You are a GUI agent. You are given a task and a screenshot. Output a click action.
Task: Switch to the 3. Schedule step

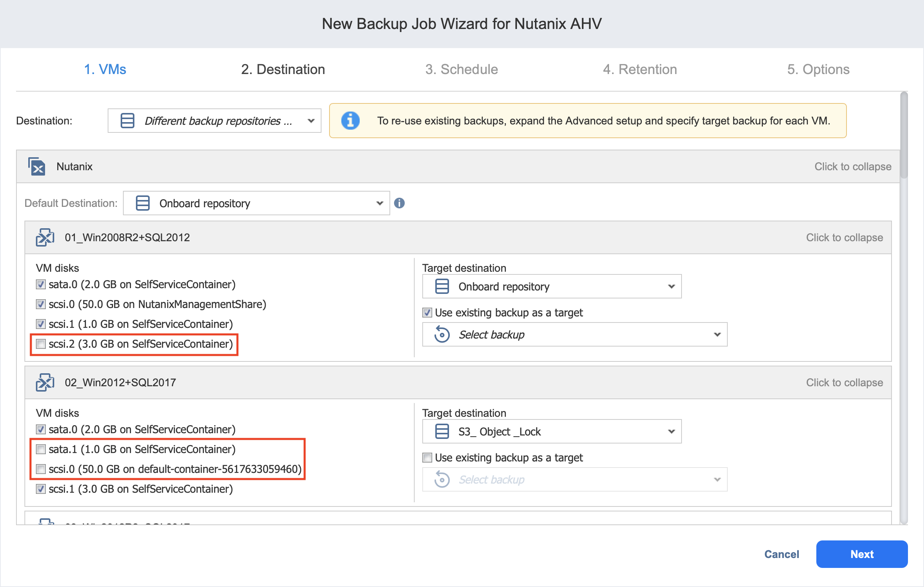pyautogui.click(x=461, y=69)
